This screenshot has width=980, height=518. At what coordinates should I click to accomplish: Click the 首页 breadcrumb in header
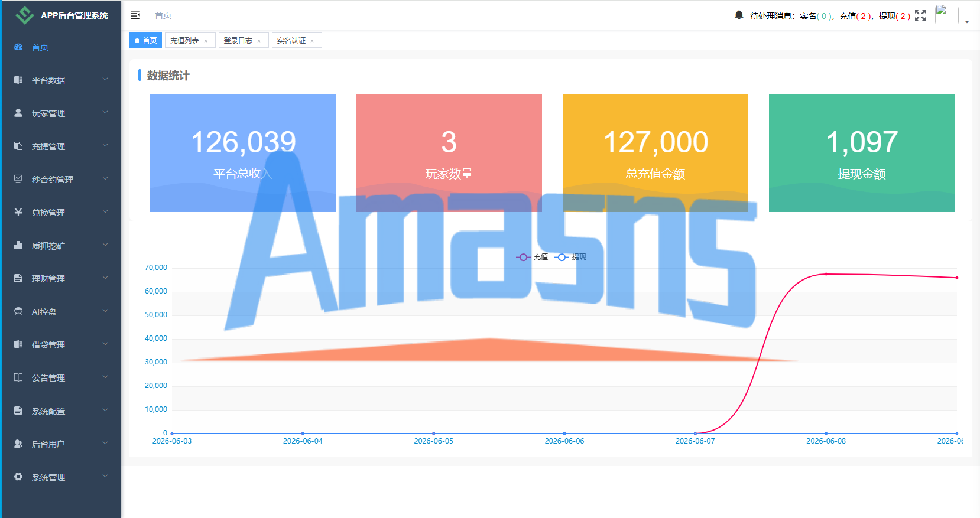[163, 15]
